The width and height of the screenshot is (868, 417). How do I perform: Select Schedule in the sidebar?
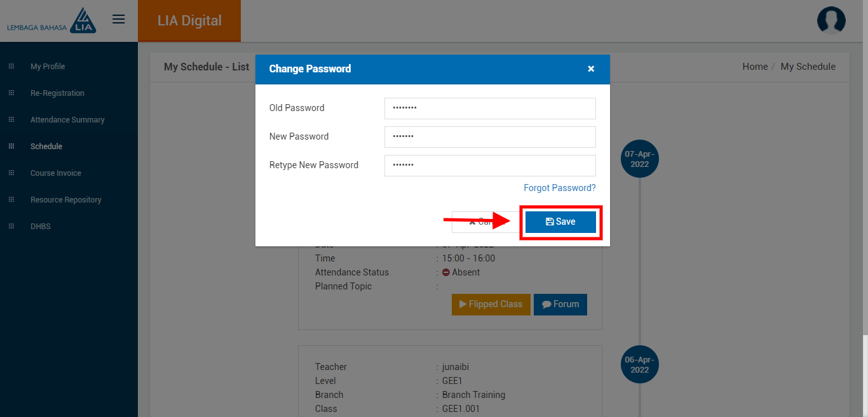tap(46, 147)
